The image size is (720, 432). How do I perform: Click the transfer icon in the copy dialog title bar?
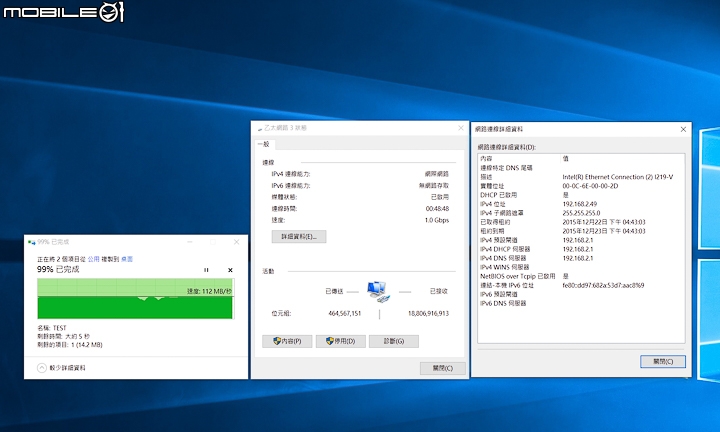[x=32, y=242]
